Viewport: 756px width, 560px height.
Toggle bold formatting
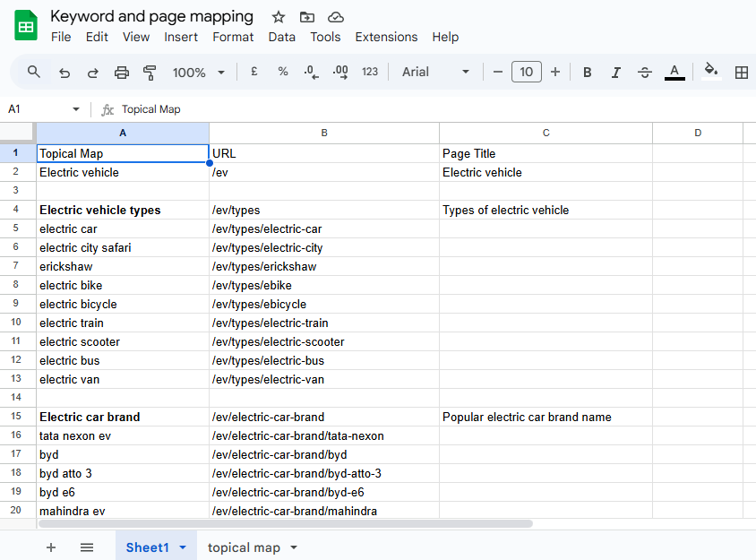(x=587, y=72)
